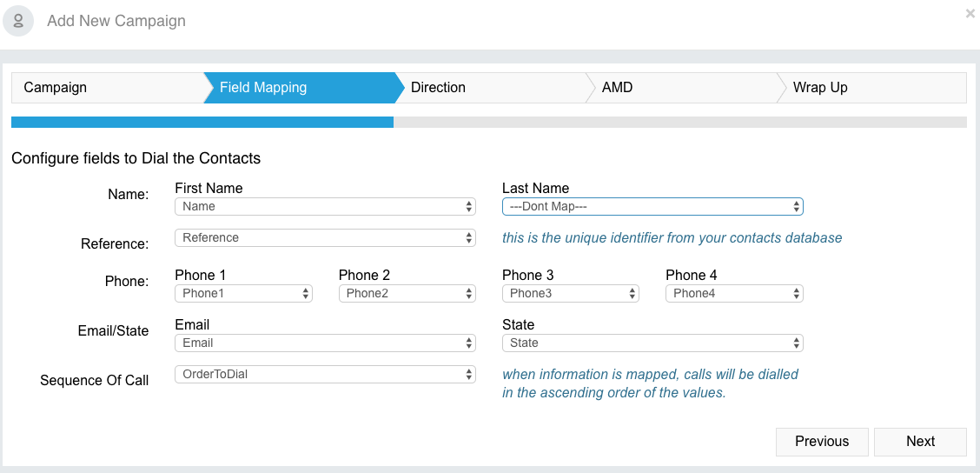Expand the Reference field dropdown
This screenshot has width=980, height=473.
point(325,237)
